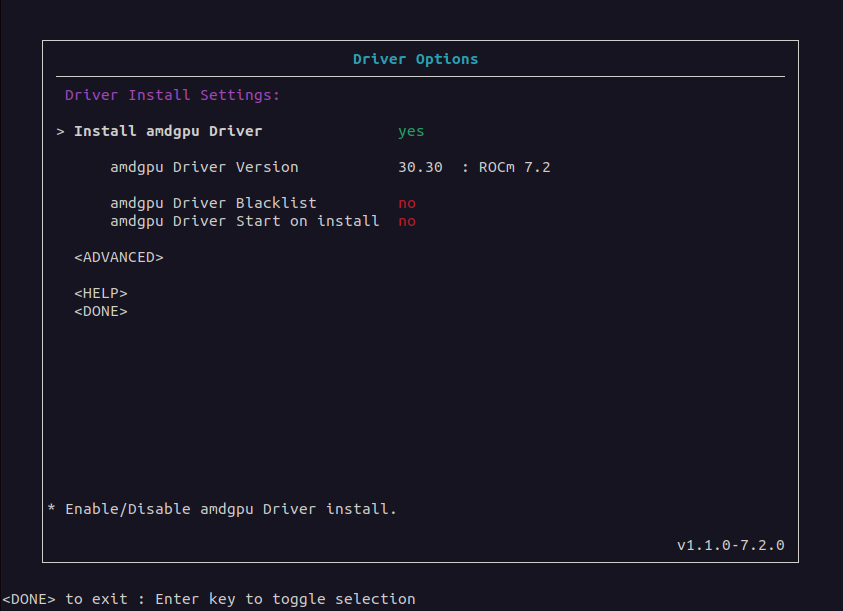Click the v1.1.0-7.2.0 version string
Image resolution: width=843 pixels, height=611 pixels.
point(730,545)
